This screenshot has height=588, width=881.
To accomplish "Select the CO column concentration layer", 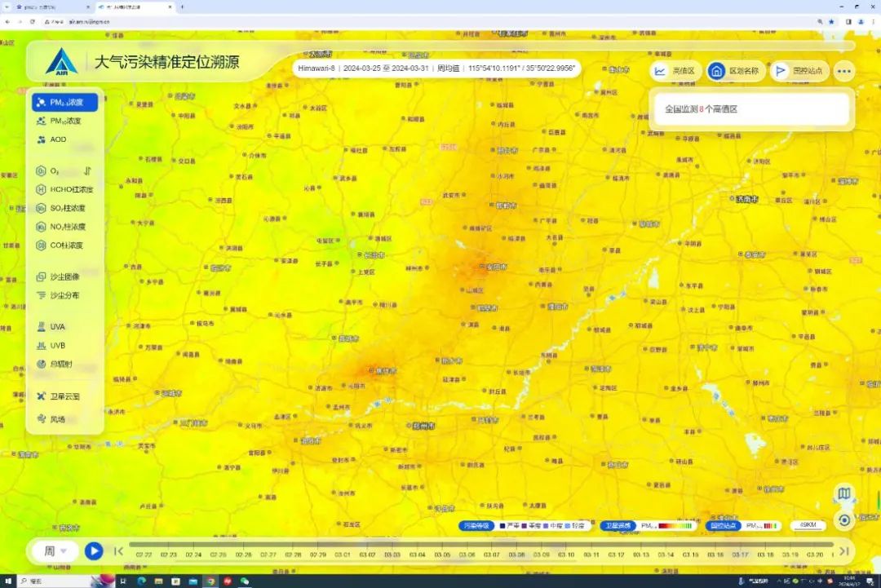I will pyautogui.click(x=65, y=245).
